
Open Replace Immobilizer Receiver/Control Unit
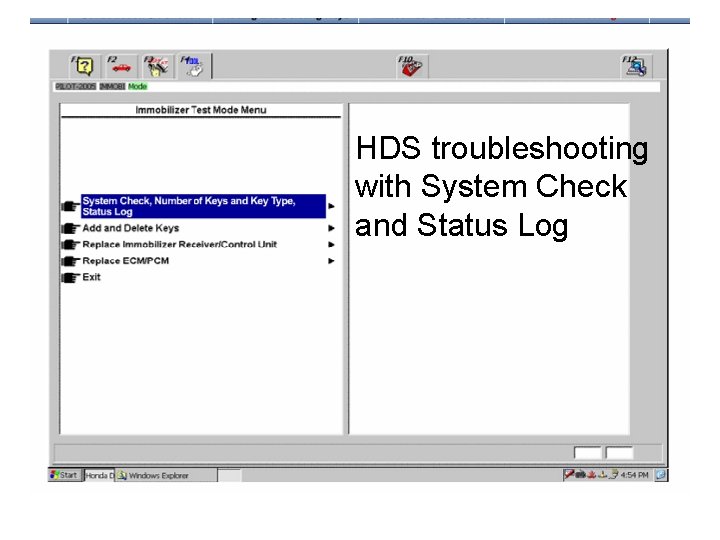tap(180, 244)
